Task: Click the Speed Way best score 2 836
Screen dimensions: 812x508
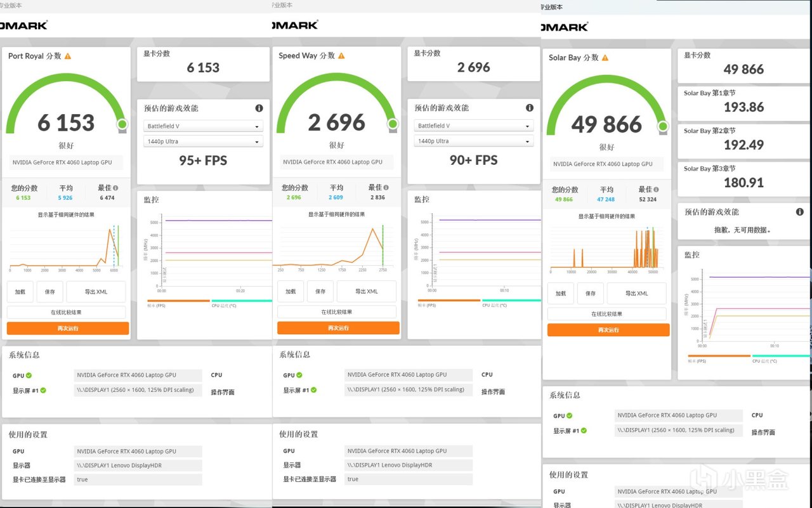Action: (377, 197)
